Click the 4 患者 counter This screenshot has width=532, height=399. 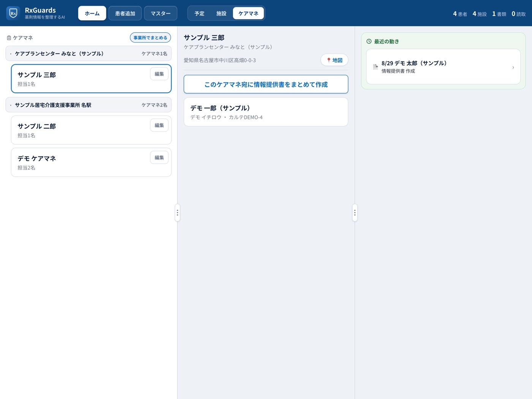pos(460,14)
